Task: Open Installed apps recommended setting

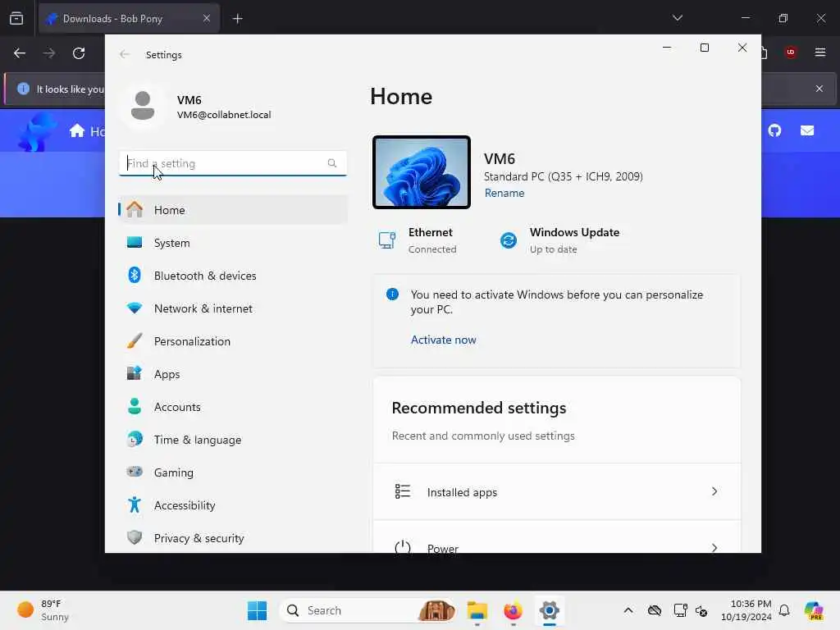Action: point(557,492)
